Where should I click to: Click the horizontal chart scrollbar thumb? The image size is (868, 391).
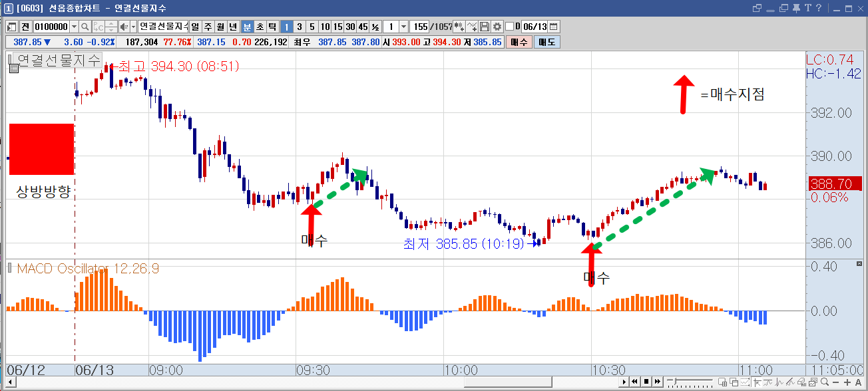click(508, 382)
